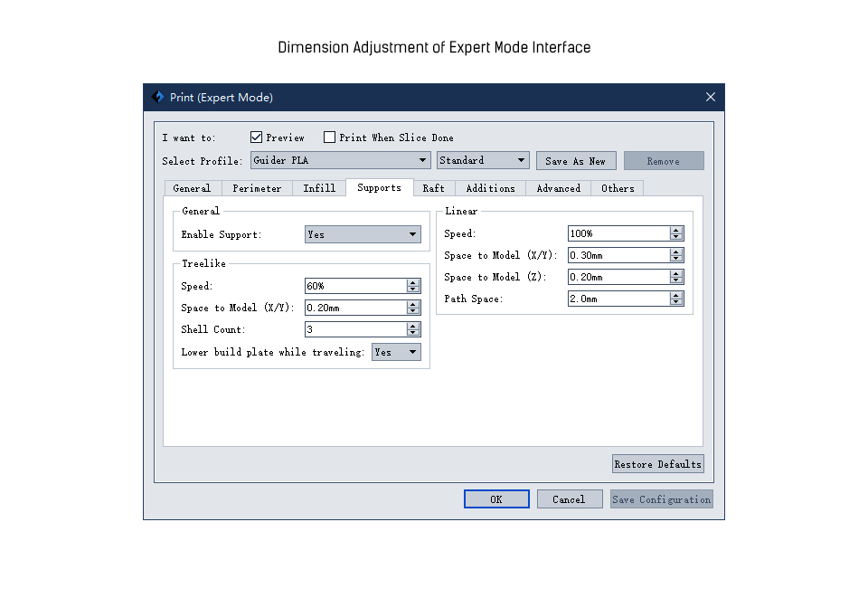868x598 pixels.
Task: Increase Path Space with up arrow
Action: (x=676, y=295)
